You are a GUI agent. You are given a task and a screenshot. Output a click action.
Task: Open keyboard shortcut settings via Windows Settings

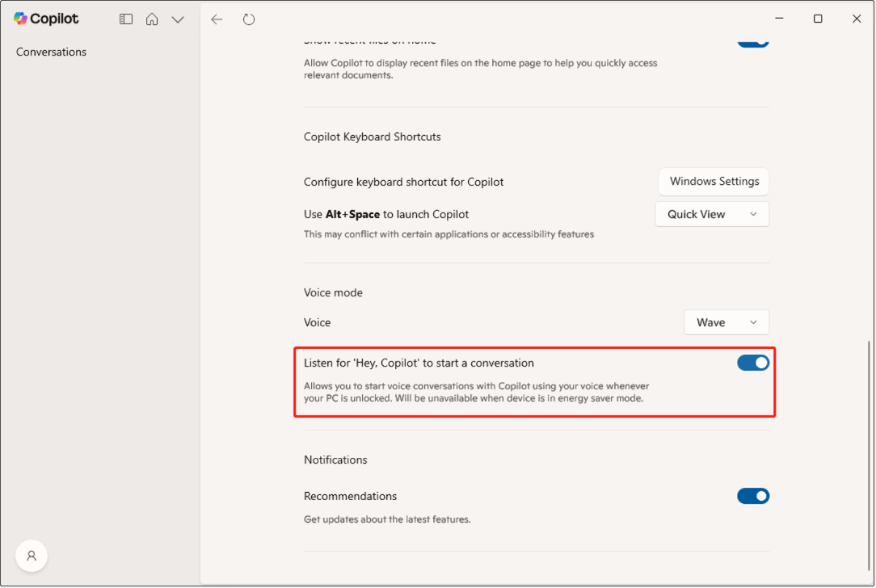click(x=713, y=182)
